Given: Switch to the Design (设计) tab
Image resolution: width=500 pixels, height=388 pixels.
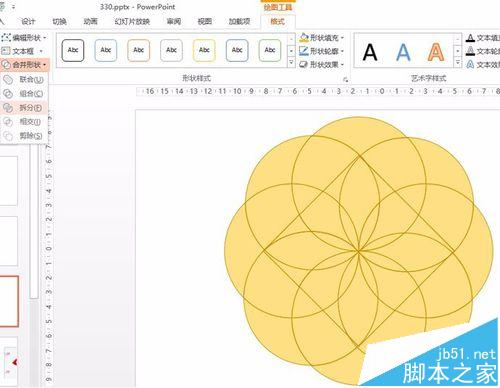Looking at the screenshot, I should click(x=28, y=22).
